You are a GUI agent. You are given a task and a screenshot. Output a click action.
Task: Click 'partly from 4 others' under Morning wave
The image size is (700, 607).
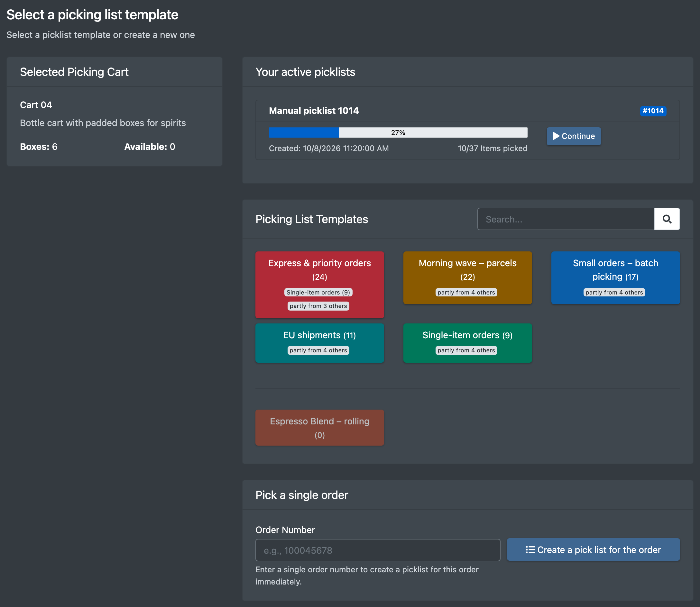tap(466, 292)
